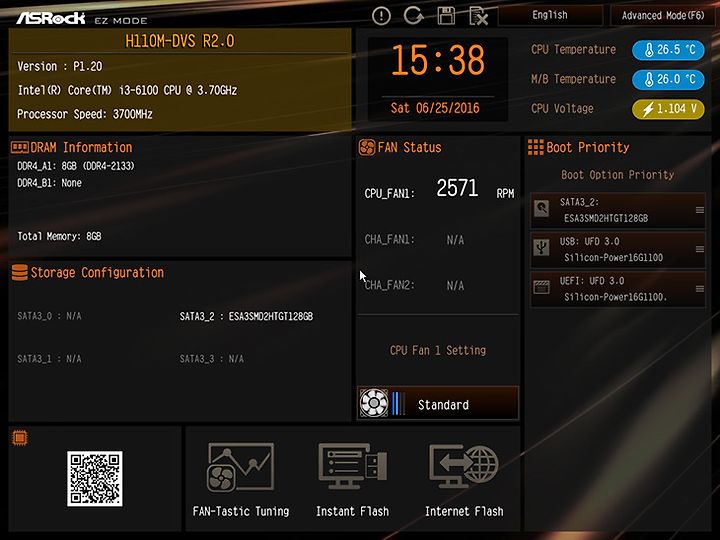Select UEFI: UFD 3.0 boot entry

[618, 289]
